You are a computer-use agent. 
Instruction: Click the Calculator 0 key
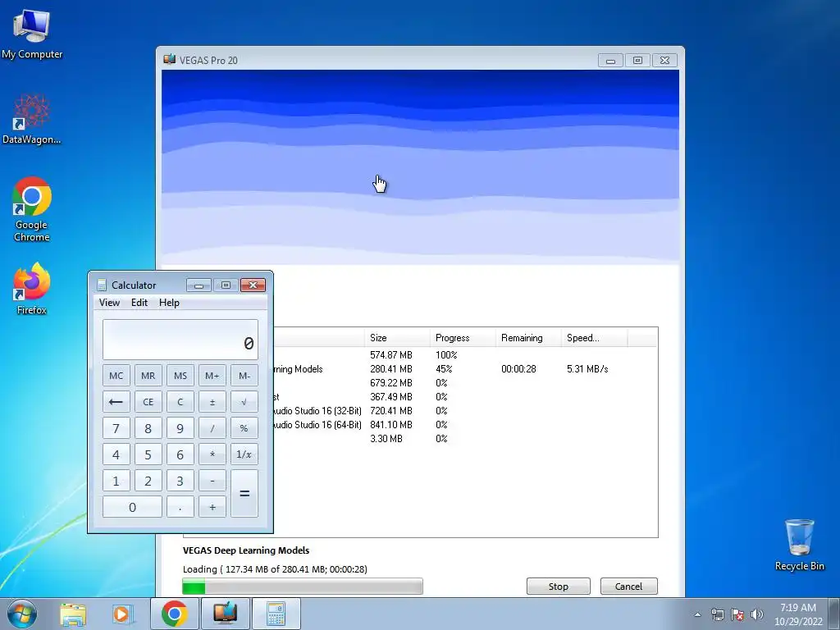point(132,507)
